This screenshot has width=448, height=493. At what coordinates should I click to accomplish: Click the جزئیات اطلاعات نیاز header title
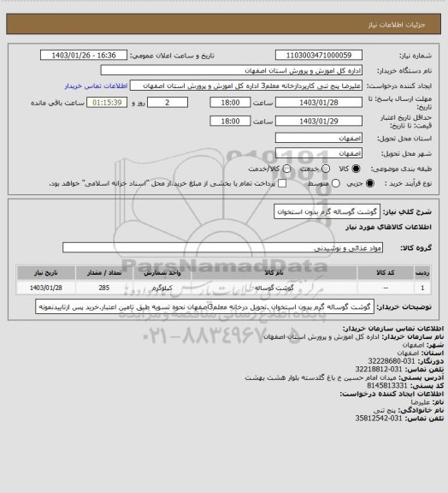point(397,25)
